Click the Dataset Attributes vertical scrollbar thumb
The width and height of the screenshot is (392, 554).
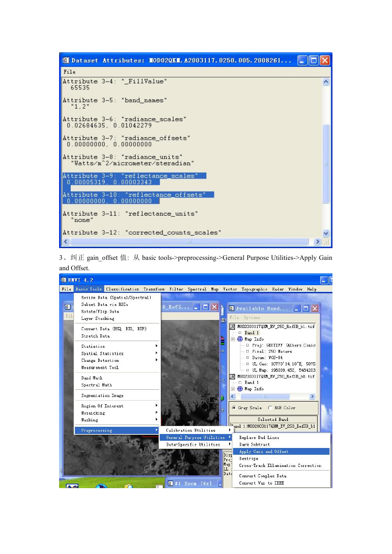[327, 163]
